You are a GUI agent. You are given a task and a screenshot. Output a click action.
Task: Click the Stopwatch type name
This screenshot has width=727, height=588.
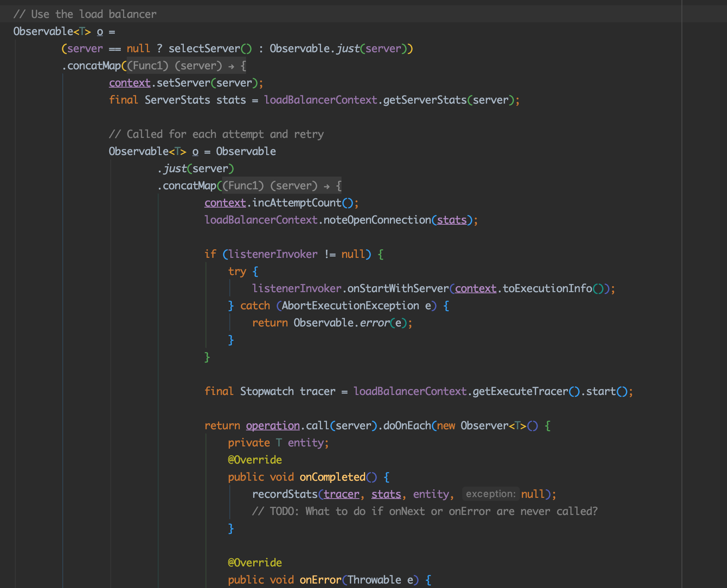click(267, 392)
